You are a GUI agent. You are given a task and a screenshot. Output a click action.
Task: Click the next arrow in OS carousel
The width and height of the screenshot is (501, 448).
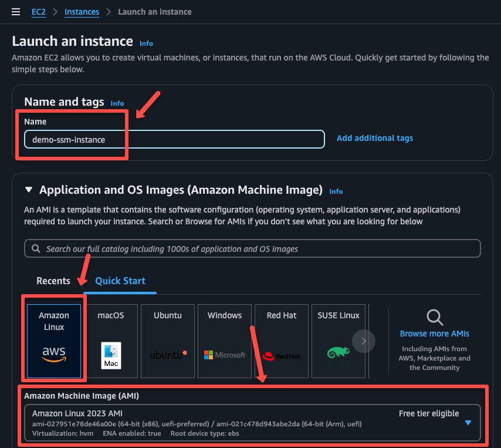364,341
